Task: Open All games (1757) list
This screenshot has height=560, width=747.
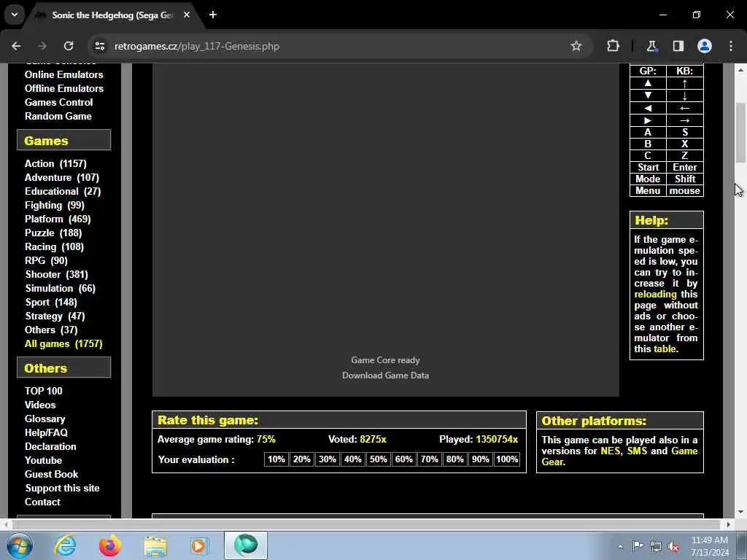Action: [x=63, y=343]
